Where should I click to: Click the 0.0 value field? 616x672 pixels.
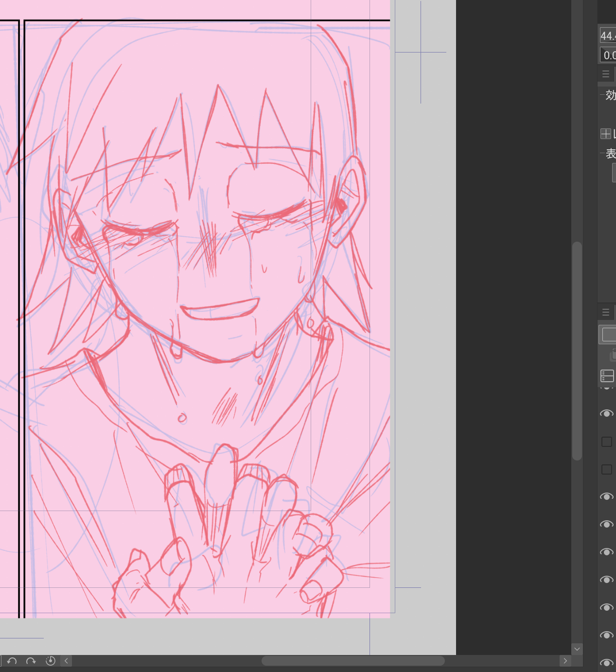coord(609,55)
